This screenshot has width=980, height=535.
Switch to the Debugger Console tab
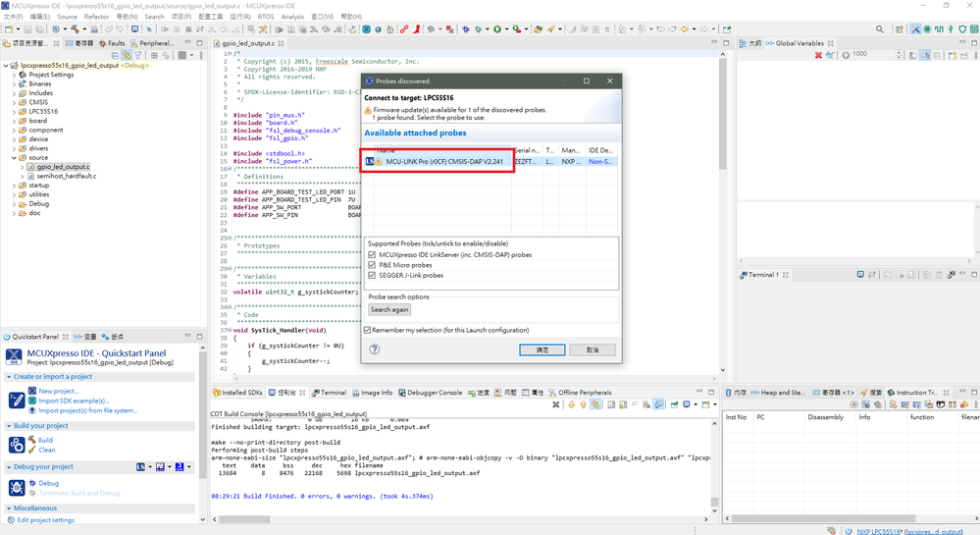pos(430,393)
